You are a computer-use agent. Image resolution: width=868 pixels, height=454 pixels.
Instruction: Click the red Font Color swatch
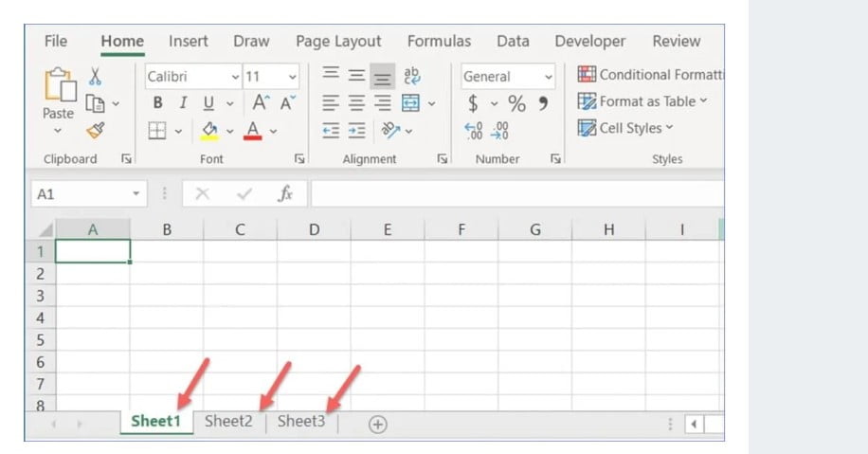pyautogui.click(x=252, y=130)
